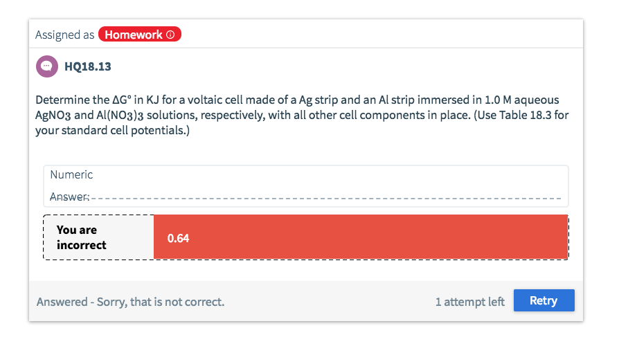619x364 pixels.
Task: Click the AgNO3 formula in the question text
Action: 53,116
